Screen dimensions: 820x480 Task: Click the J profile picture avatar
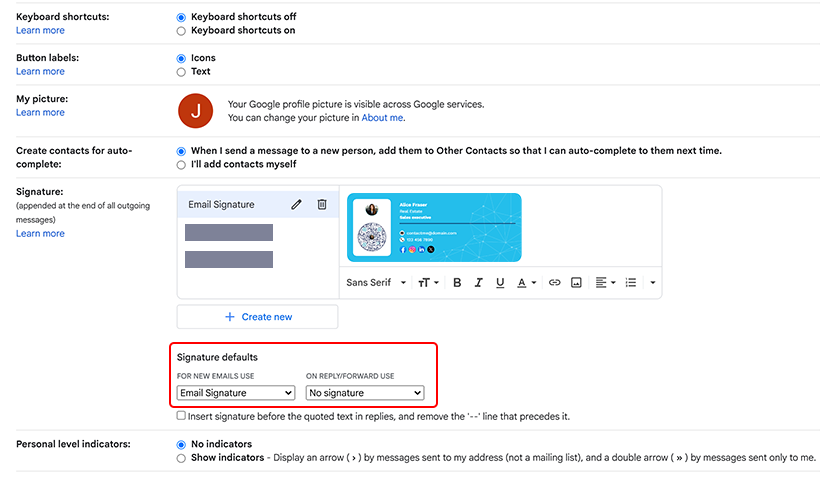(196, 111)
